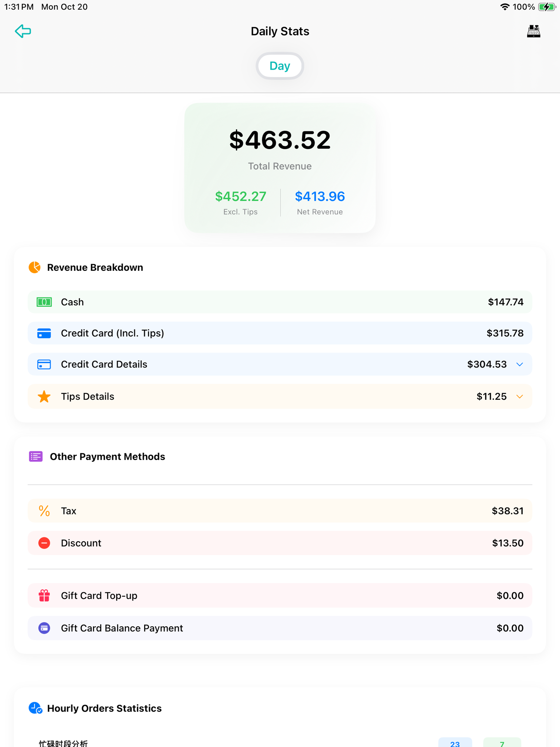Image resolution: width=560 pixels, height=747 pixels.
Task: Click the $315.78 credit card amount
Action: tap(505, 333)
